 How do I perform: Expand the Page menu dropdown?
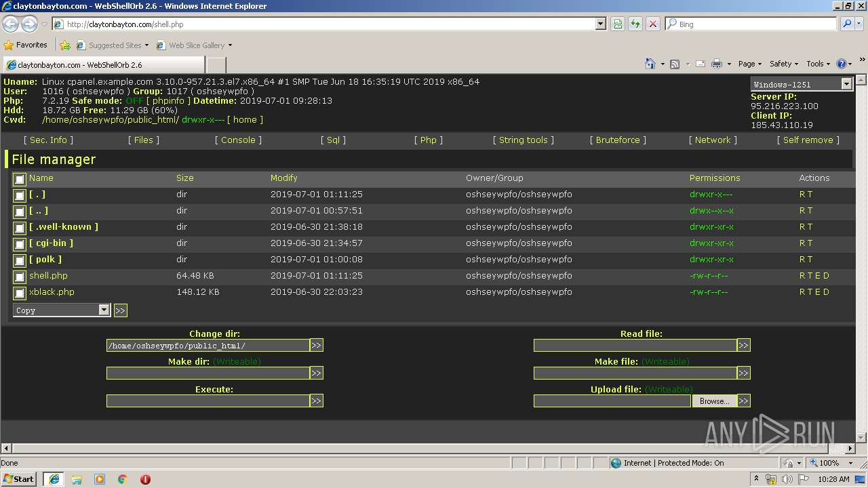[750, 64]
